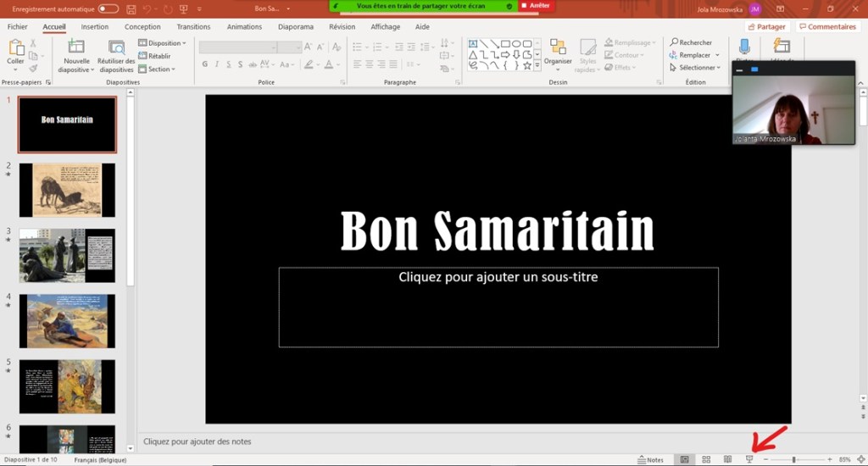The width and height of the screenshot is (868, 466).
Task: Click the zoom slider handle
Action: point(794,459)
